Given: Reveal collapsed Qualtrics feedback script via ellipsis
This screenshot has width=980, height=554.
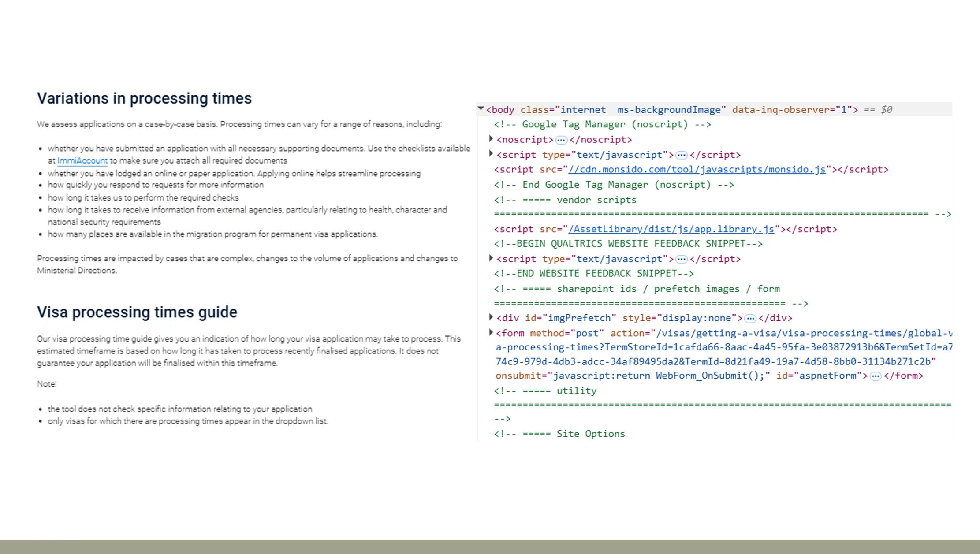Looking at the screenshot, I should pos(682,259).
